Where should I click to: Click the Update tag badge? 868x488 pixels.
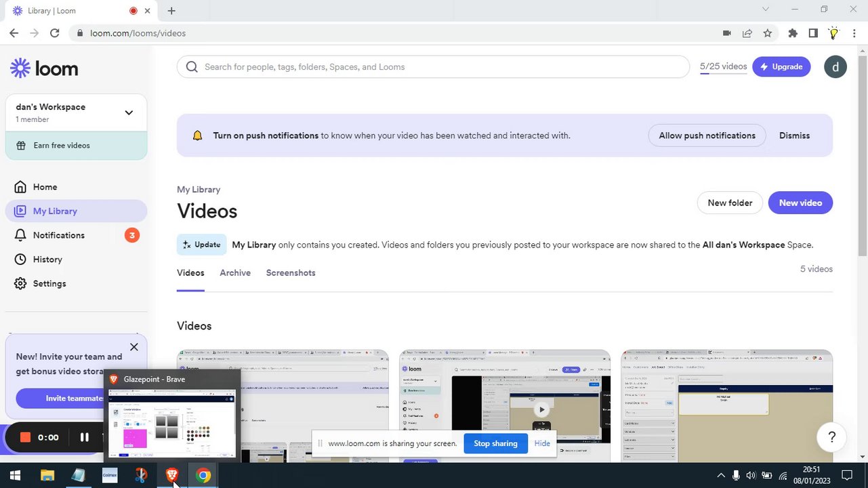tap(202, 245)
